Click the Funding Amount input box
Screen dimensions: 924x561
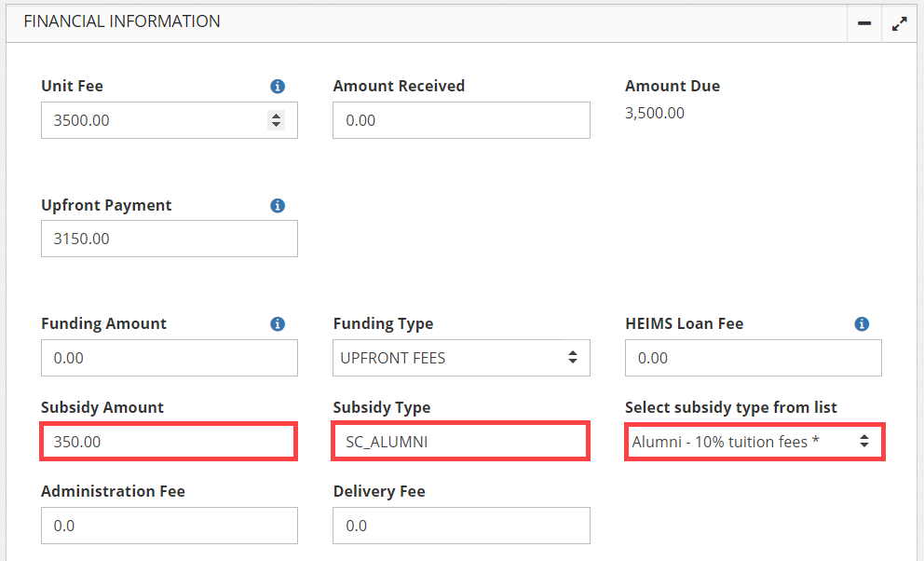click(169, 358)
